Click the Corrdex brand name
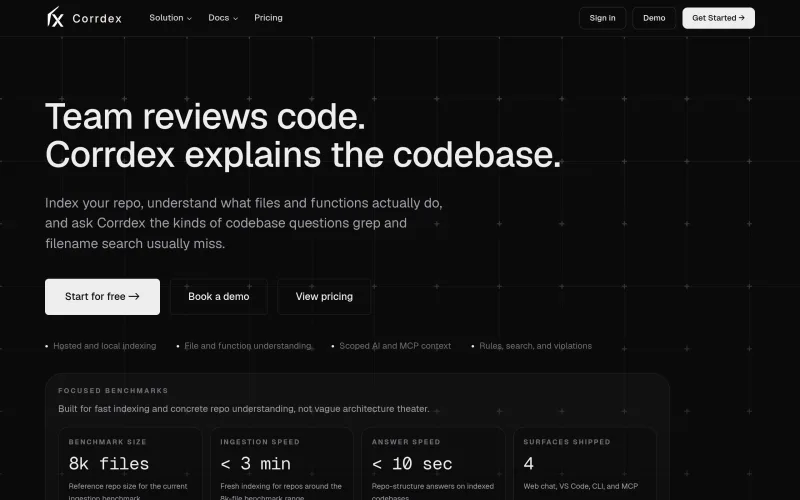Image resolution: width=800 pixels, height=500 pixels. click(x=97, y=19)
